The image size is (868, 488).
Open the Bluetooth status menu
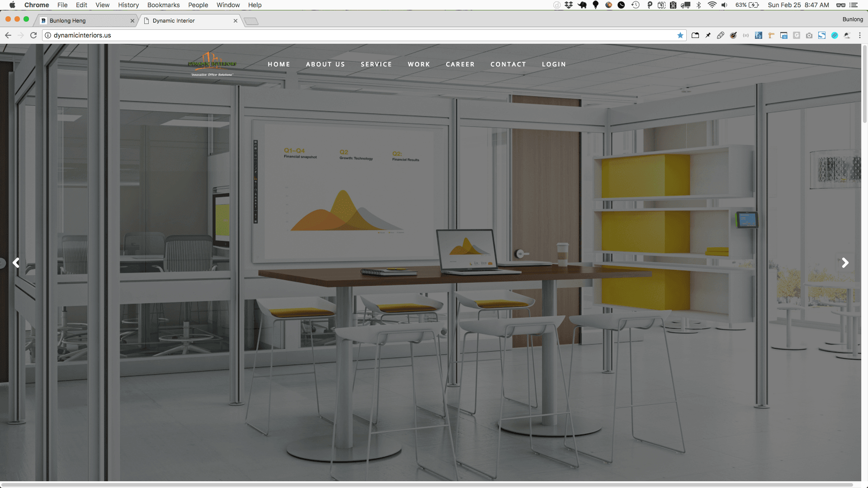pyautogui.click(x=698, y=5)
